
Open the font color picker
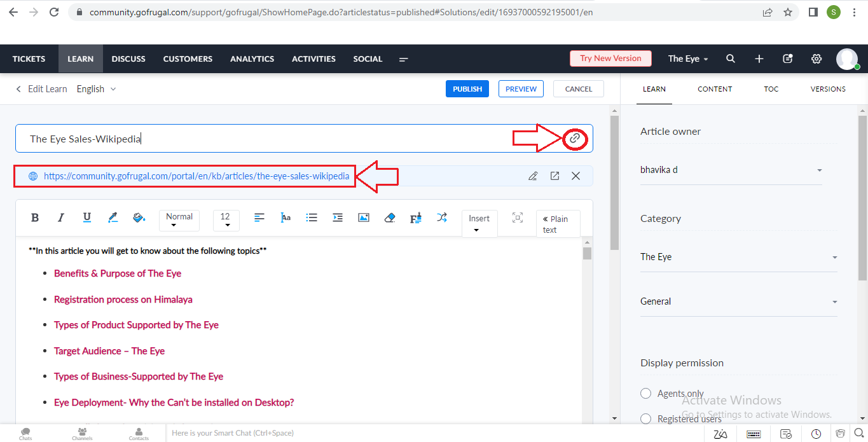113,218
